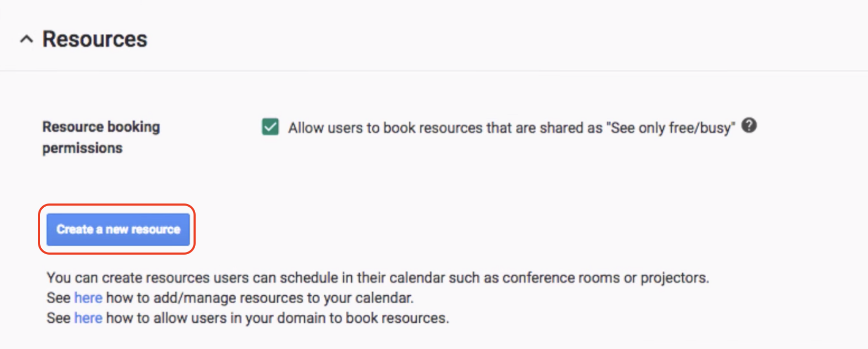The height and width of the screenshot is (349, 868).
Task: Open the 'here' link for add/manage resources
Action: coord(88,298)
